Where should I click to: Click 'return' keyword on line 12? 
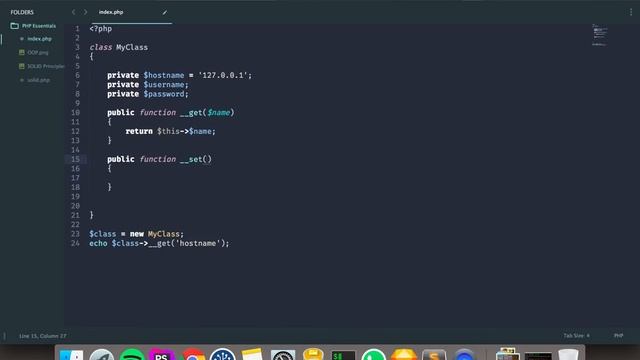(x=139, y=131)
